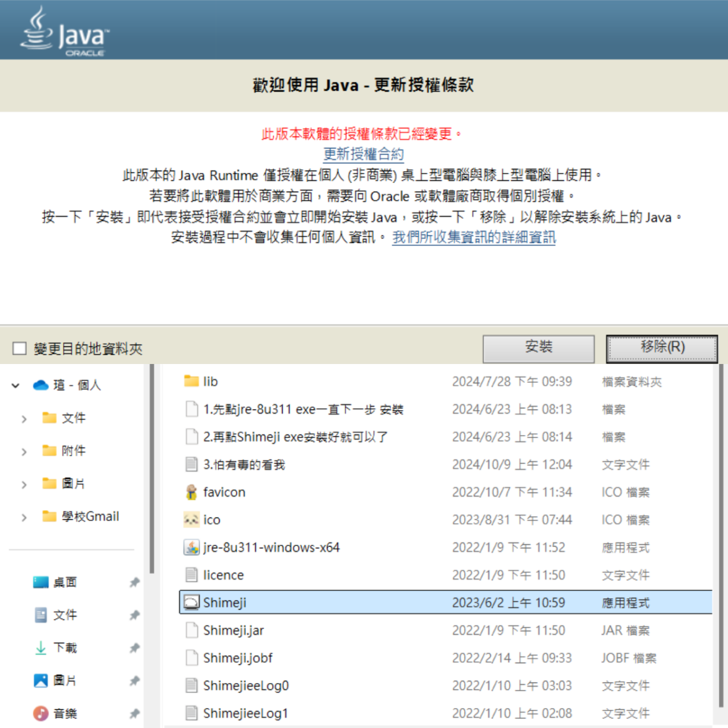This screenshot has width=728, height=728.
Task: Collapse the OneDrive 個人 tree node
Action: 16,385
